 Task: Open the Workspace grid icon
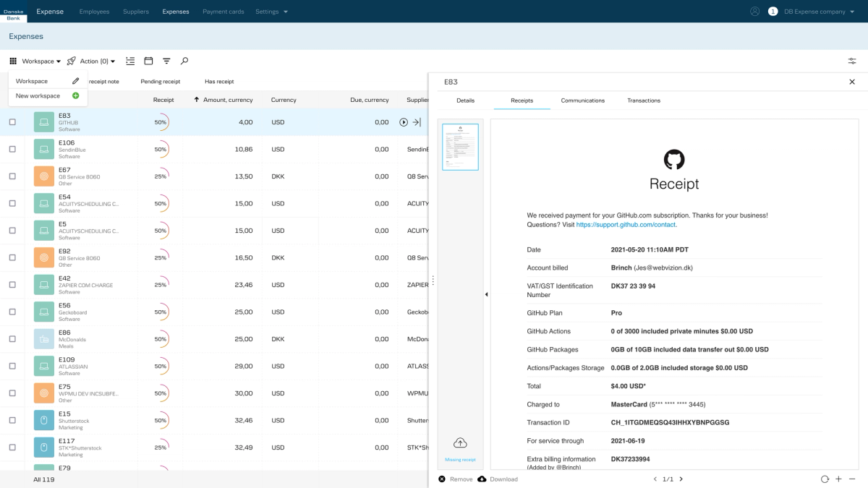click(x=13, y=61)
